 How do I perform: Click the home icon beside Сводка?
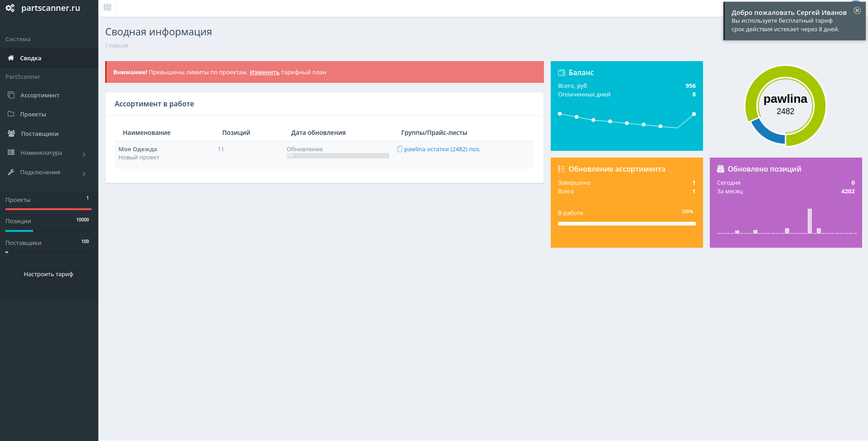coord(11,58)
